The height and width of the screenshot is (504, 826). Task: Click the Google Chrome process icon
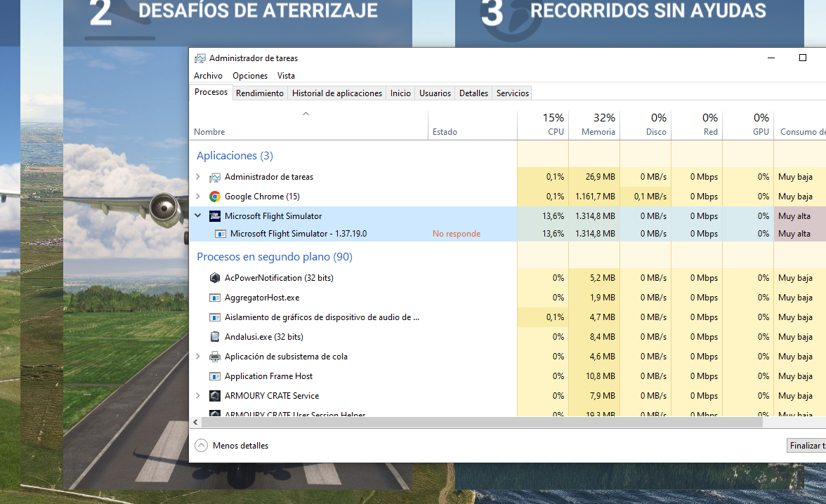point(215,197)
